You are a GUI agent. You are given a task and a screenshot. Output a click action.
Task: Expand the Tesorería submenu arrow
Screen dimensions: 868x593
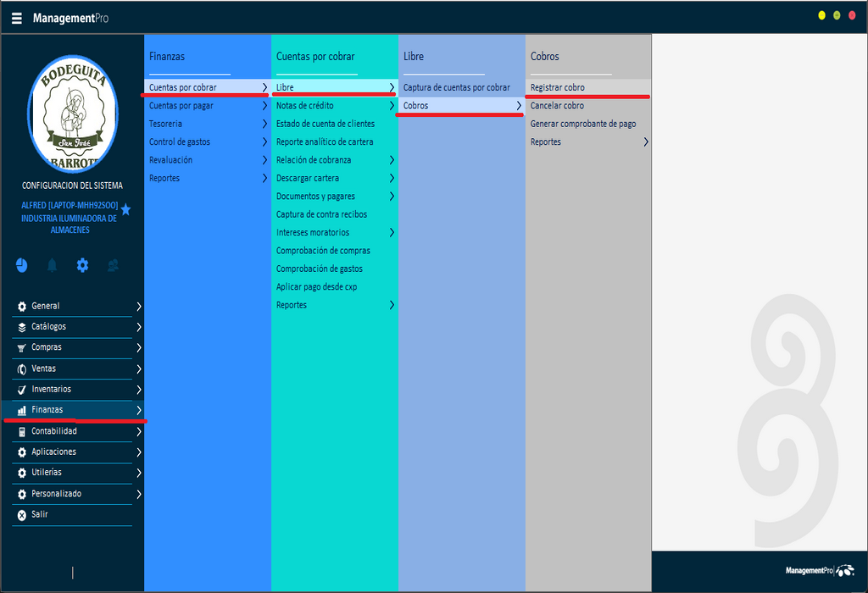(264, 124)
